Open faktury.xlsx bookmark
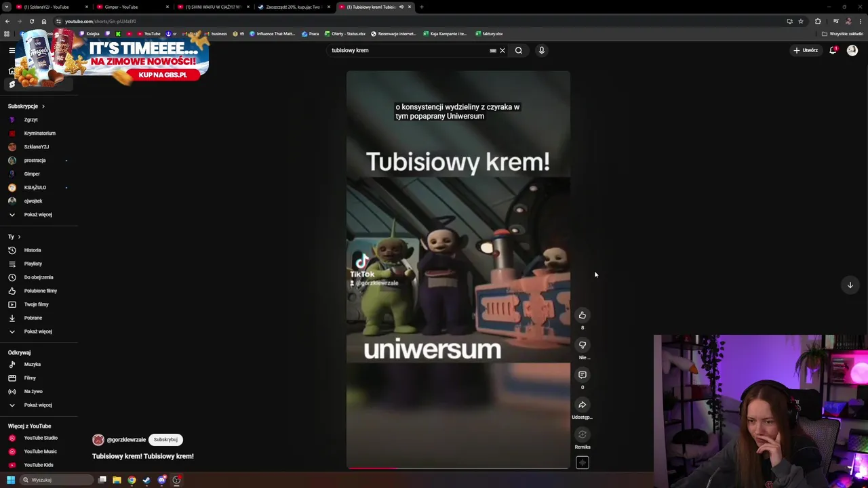Screen dimensions: 868x488 point(489,34)
